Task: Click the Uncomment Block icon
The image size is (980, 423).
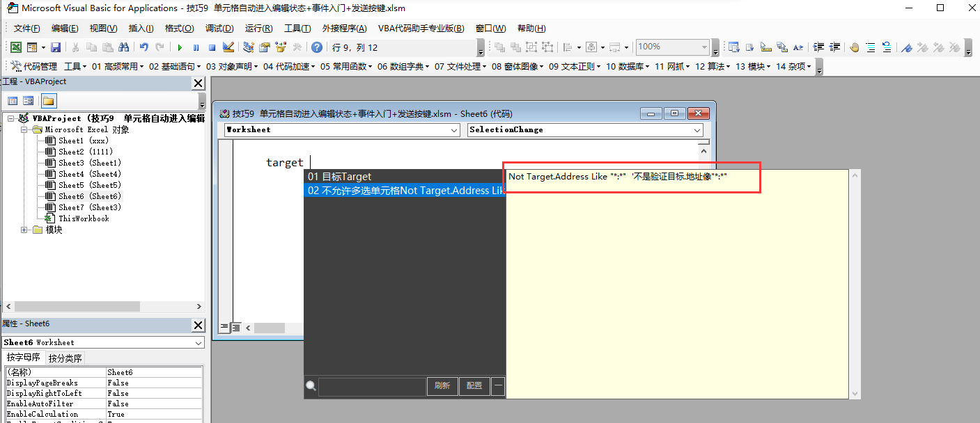Action: 887,47
